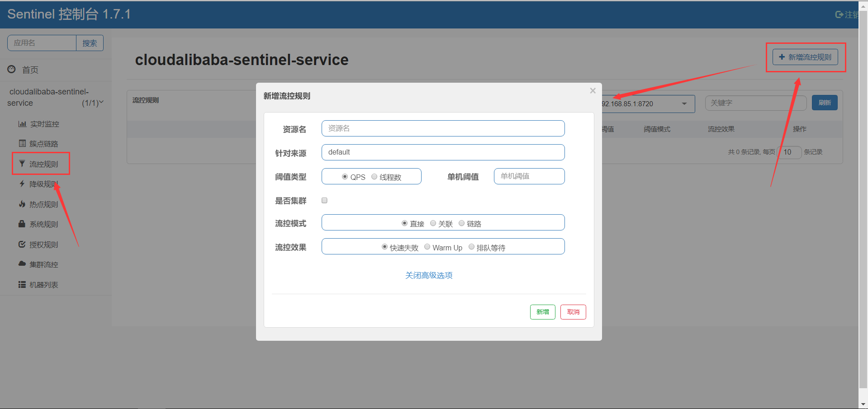Select the 快速失败 flow control effect
The image size is (868, 409).
[384, 247]
